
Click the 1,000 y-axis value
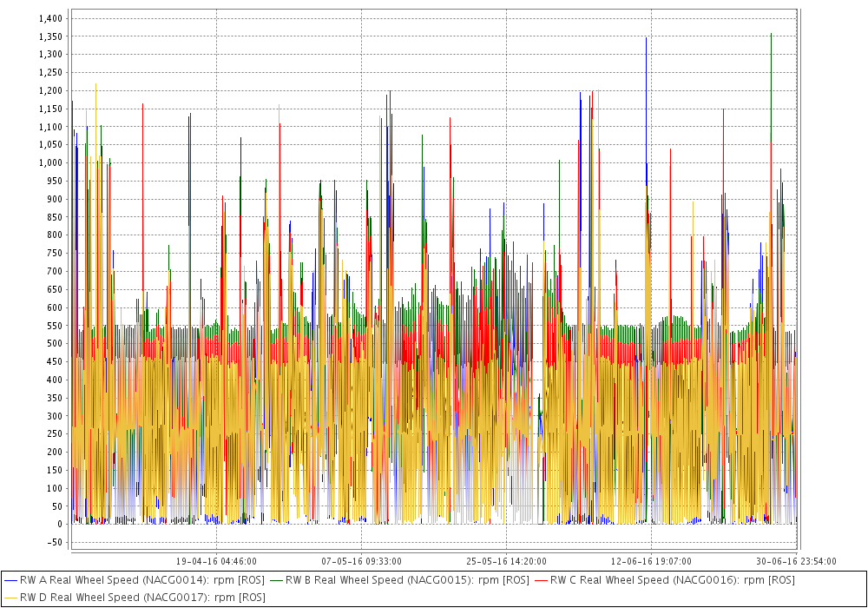(50, 162)
